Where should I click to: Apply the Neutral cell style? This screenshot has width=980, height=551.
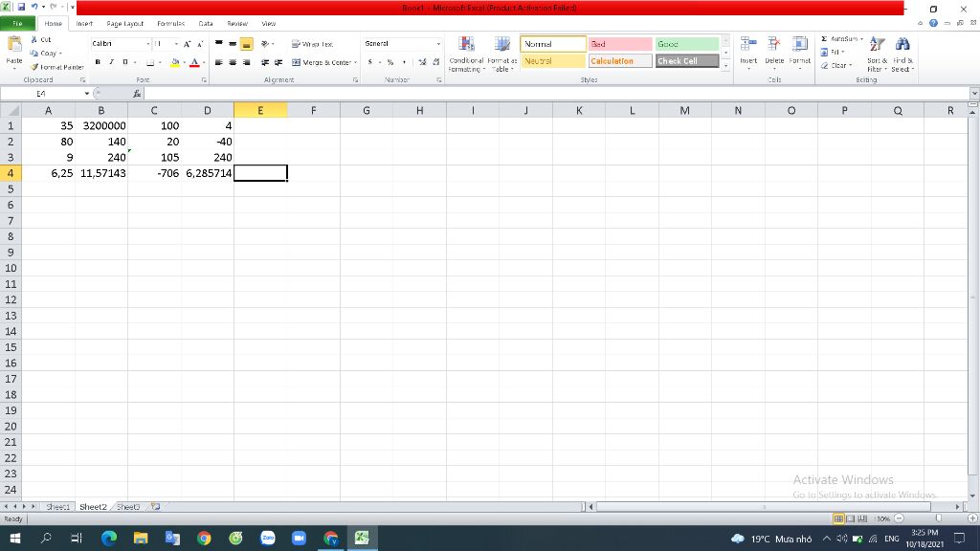pos(553,61)
